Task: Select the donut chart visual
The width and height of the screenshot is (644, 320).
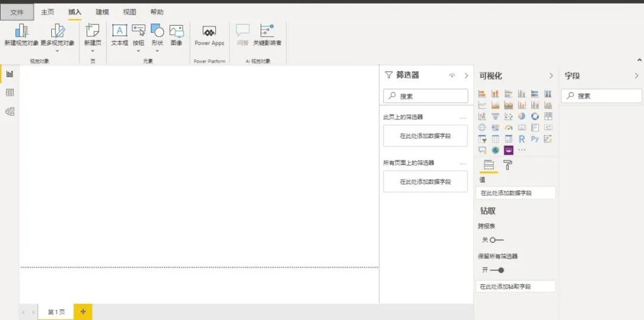Action: coord(535,116)
